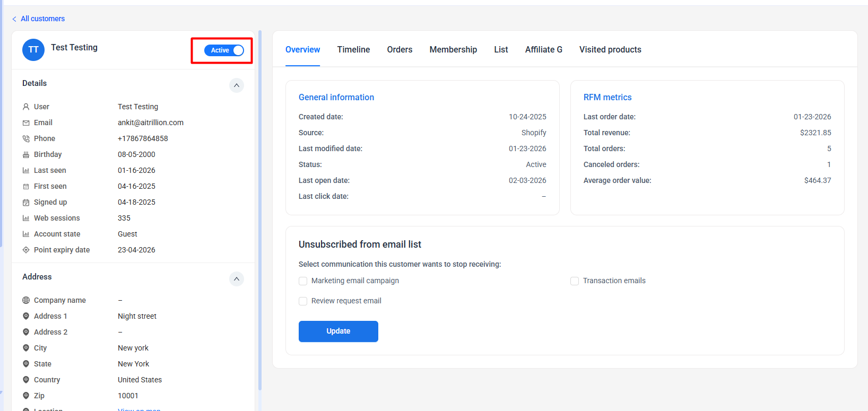Click the target icon beside Point expiry date
868x411 pixels.
point(26,250)
